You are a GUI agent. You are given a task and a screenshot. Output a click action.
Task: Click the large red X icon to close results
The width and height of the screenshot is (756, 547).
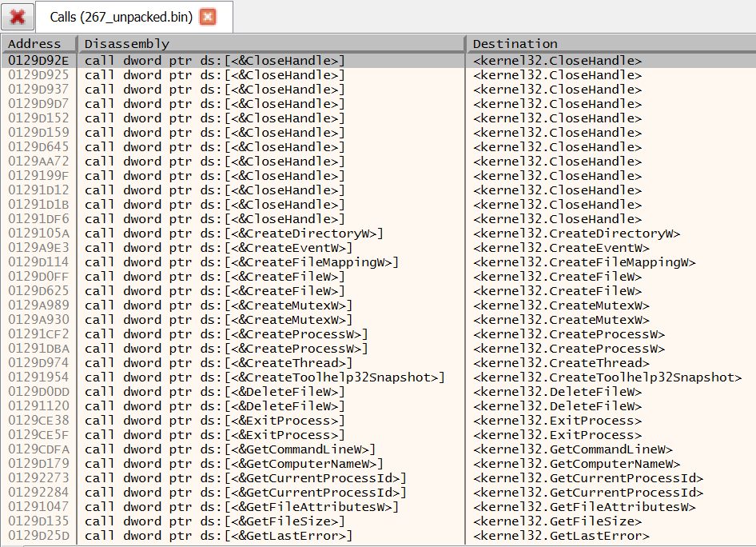(x=17, y=17)
